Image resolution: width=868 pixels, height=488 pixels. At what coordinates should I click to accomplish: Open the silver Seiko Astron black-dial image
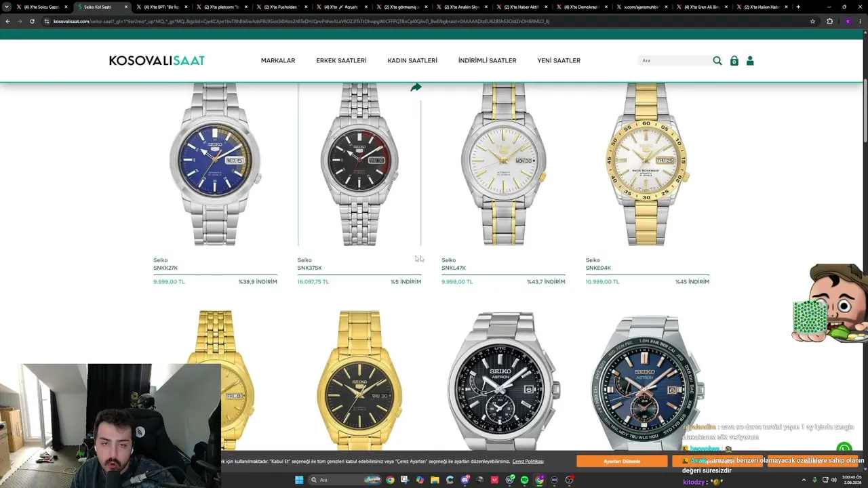click(503, 382)
